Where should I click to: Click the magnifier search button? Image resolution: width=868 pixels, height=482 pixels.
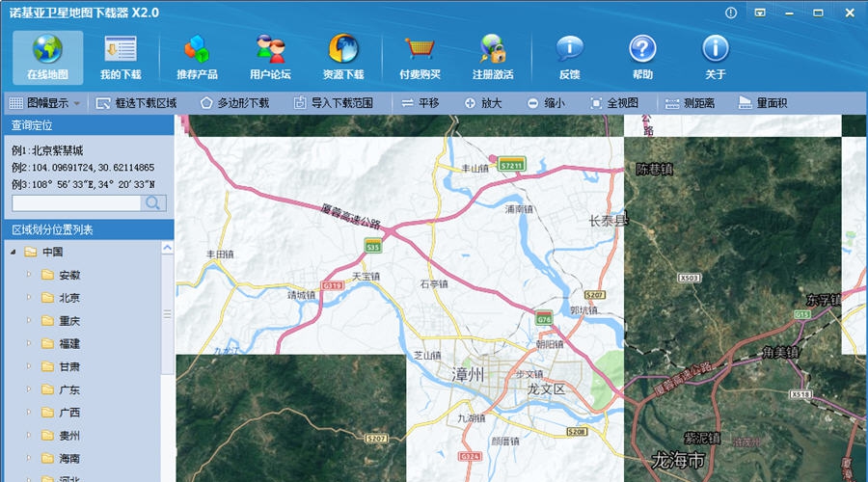pyautogui.click(x=153, y=203)
